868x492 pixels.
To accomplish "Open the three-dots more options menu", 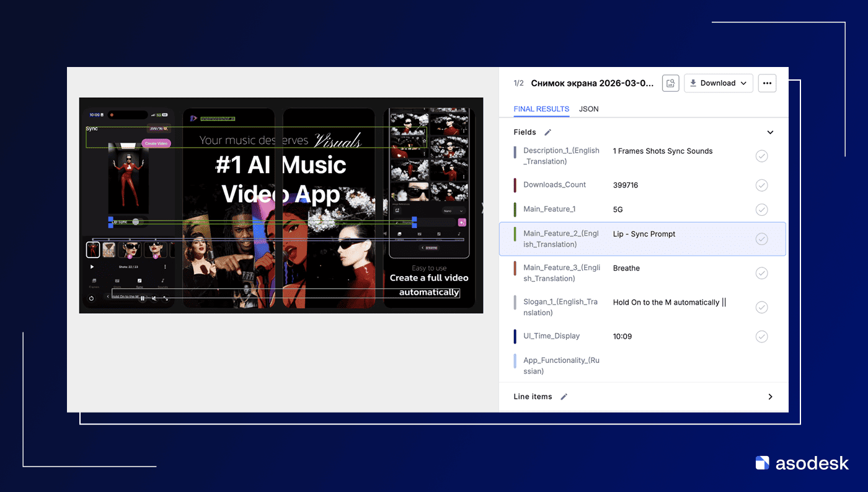I will click(x=767, y=83).
